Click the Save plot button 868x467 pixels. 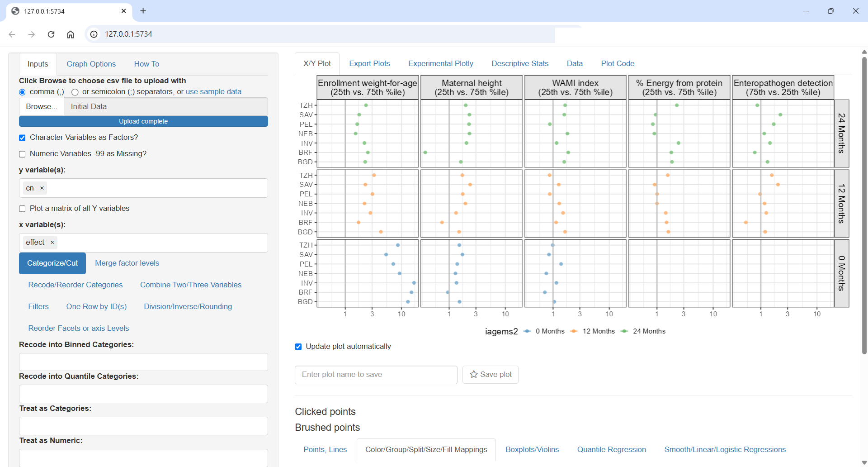491,375
